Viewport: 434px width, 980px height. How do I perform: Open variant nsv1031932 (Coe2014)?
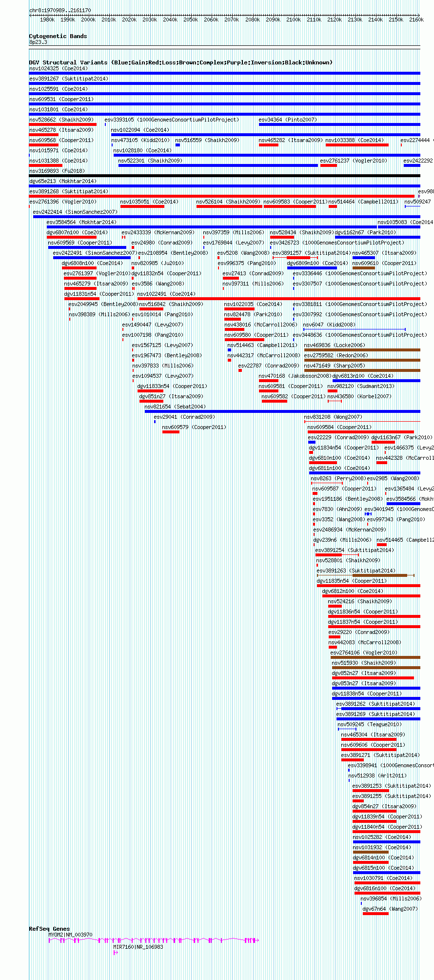[x=382, y=847]
